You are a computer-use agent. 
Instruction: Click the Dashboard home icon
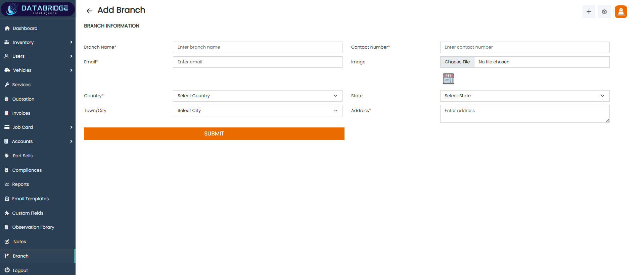click(7, 29)
